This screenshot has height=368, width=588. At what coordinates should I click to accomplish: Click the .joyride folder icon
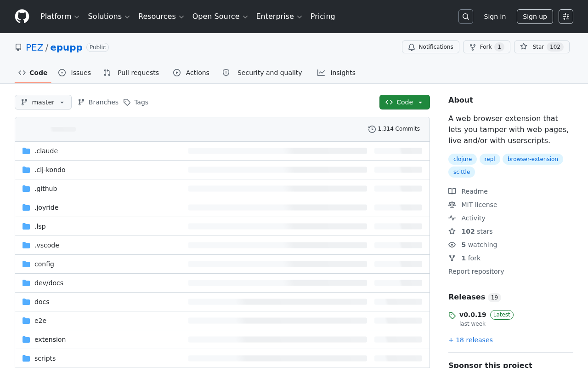26,207
